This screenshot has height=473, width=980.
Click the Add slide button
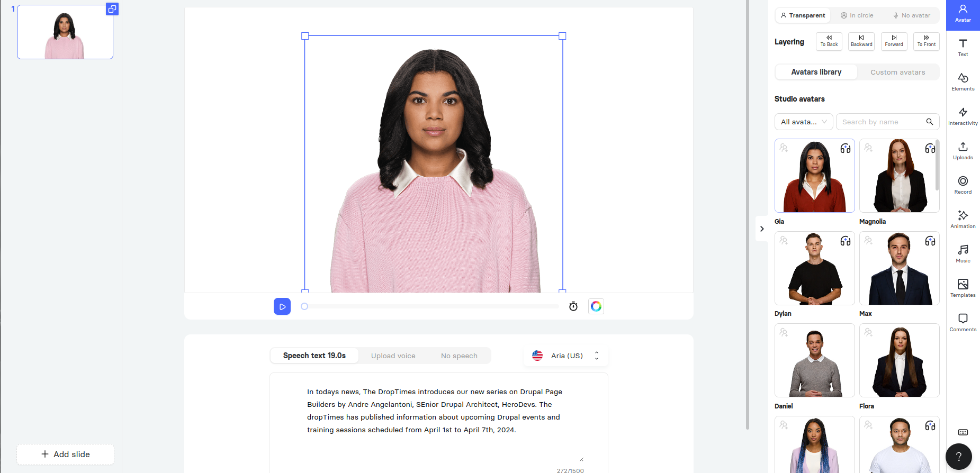tap(66, 454)
